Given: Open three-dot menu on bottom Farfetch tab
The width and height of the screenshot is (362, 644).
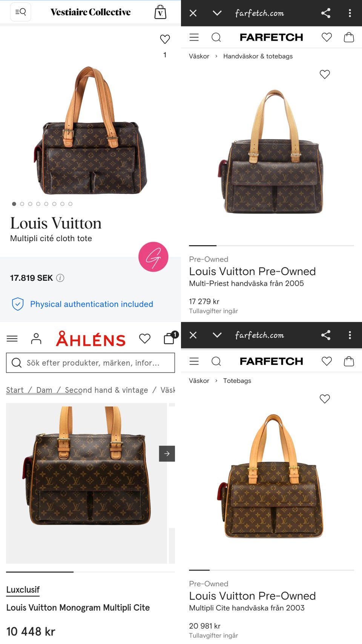Looking at the screenshot, I should (x=350, y=335).
